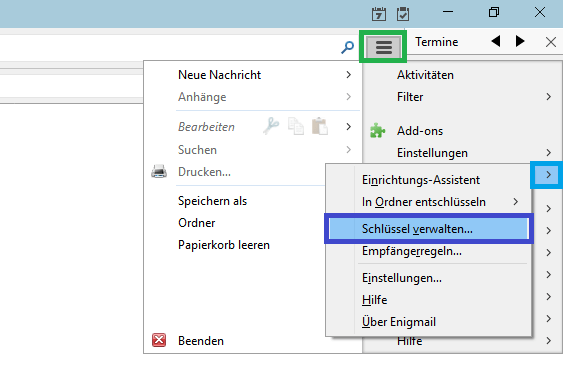
Task: Click Papierkorb leeren
Action: pos(224,245)
